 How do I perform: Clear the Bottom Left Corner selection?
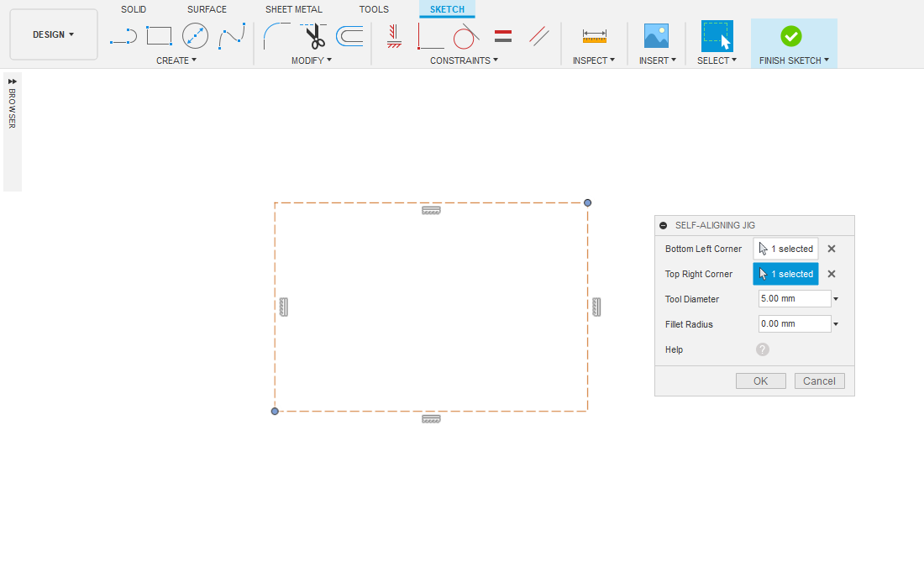pyautogui.click(x=832, y=249)
